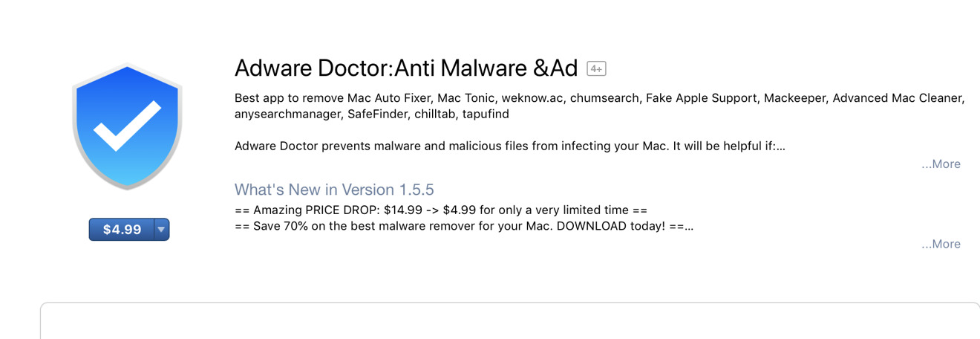
Task: Open the dropdown arrow beside the price
Action: click(161, 230)
